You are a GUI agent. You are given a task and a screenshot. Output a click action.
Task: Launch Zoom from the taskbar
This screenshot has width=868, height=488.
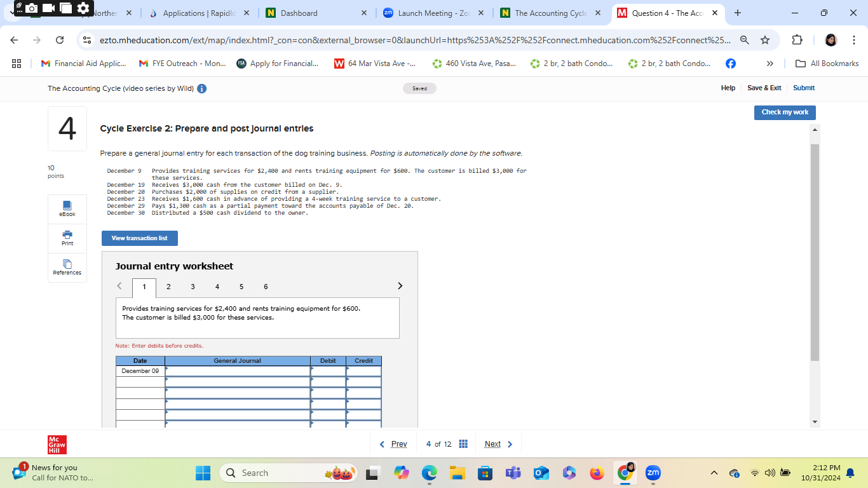click(652, 473)
